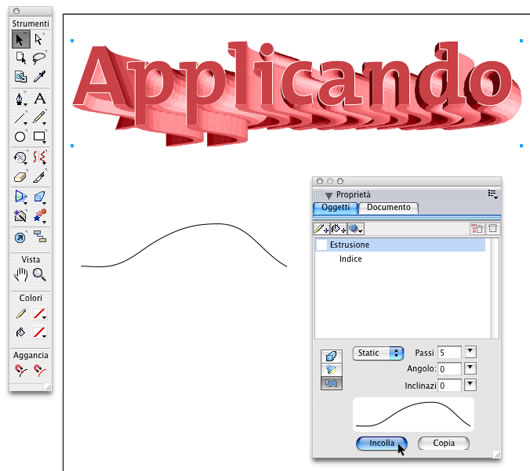Click the trash box icon in the panel

tap(493, 229)
